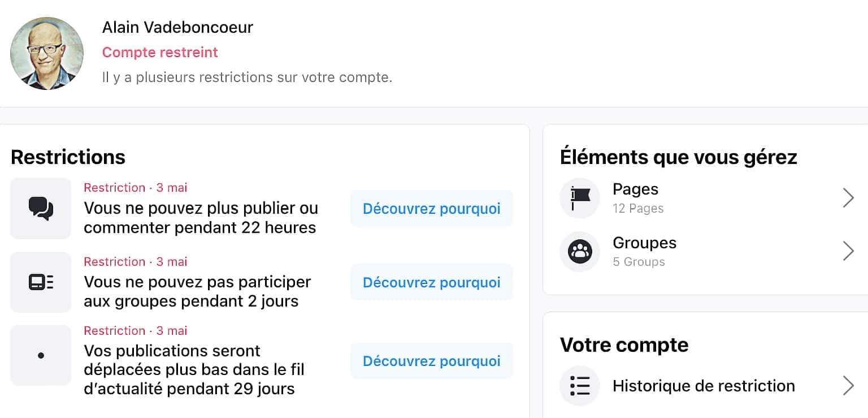Click the Éléments que vous gérez heading
This screenshot has height=418, width=868.
[x=678, y=157]
